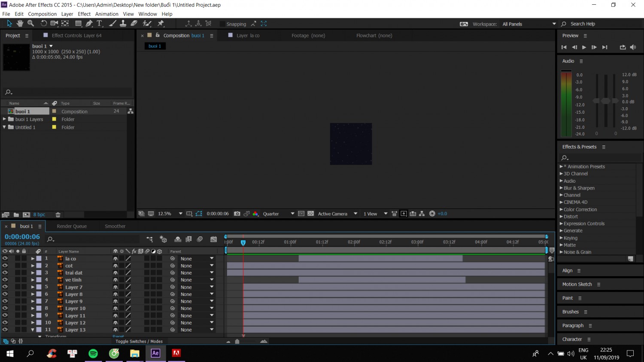Click the label color swatch of 'cot' layer
The image size is (644, 362).
click(x=39, y=266)
